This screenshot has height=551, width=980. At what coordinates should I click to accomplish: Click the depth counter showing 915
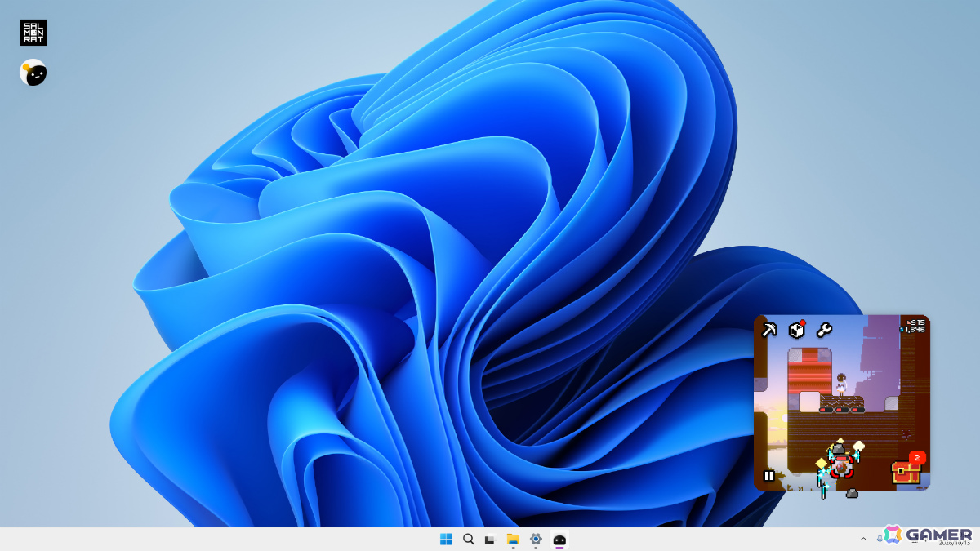click(x=915, y=322)
